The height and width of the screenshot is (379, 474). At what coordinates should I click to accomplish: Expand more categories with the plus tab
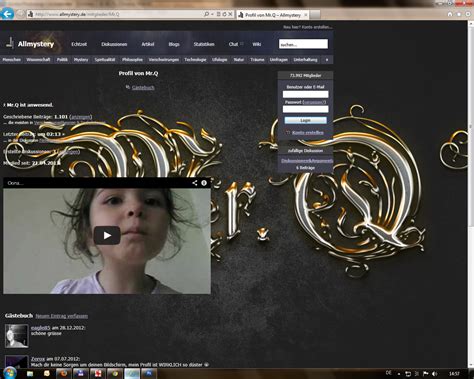point(327,60)
